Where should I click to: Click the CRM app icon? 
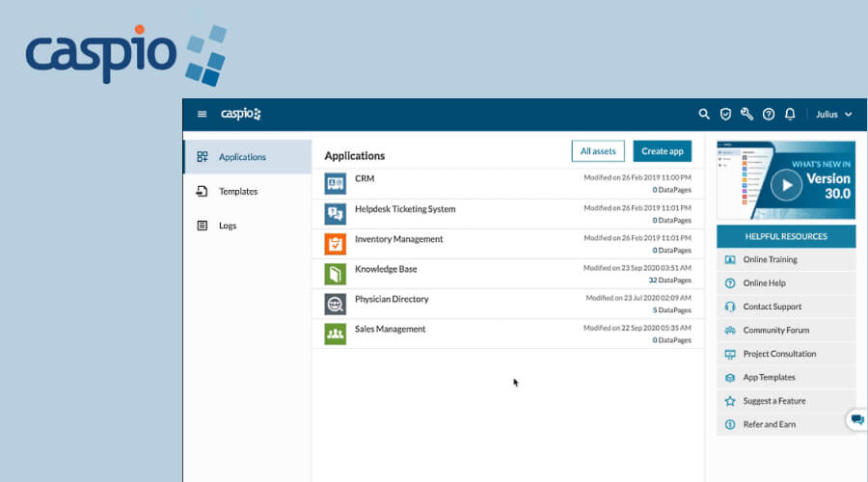pyautogui.click(x=335, y=184)
